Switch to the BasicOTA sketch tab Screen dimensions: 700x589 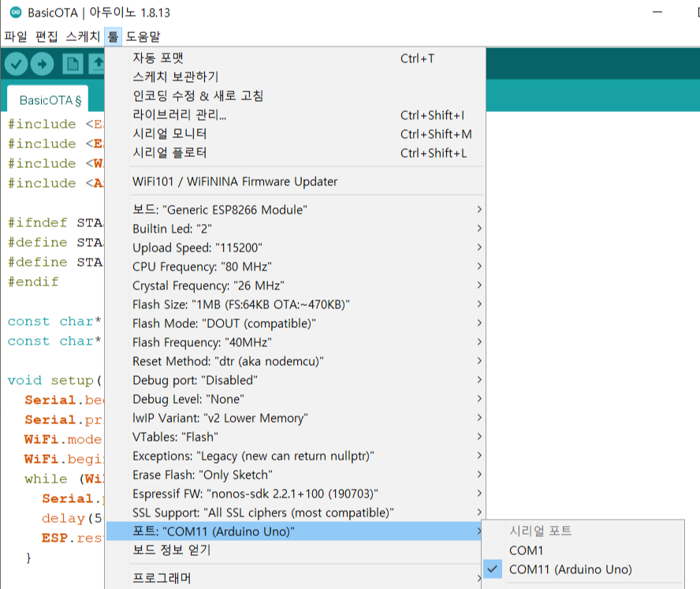[50, 100]
